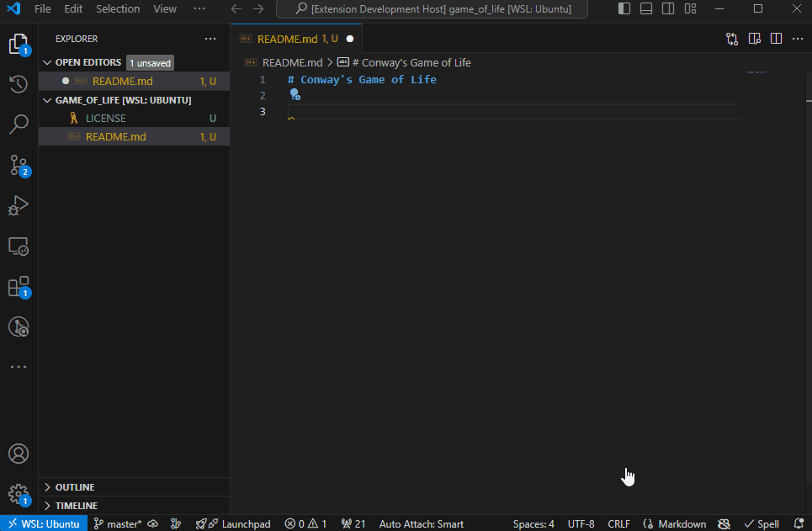Viewport: 812px width, 531px height.
Task: Open the Search view
Action: [19, 125]
